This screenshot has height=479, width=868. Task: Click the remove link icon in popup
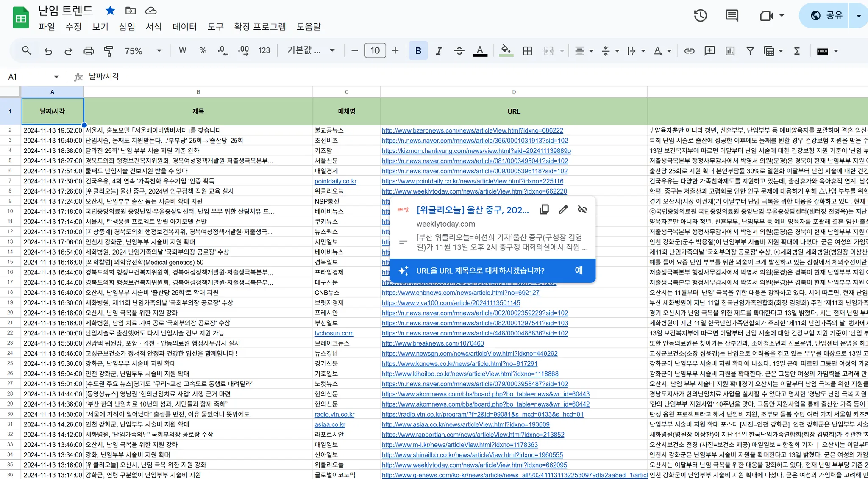click(582, 210)
